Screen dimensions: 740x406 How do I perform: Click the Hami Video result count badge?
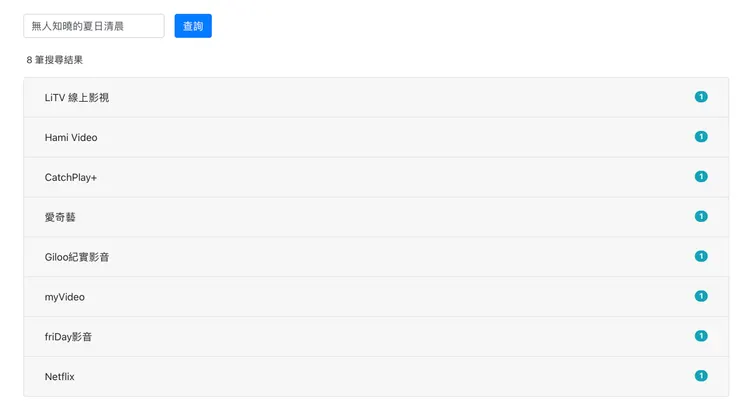click(x=701, y=137)
